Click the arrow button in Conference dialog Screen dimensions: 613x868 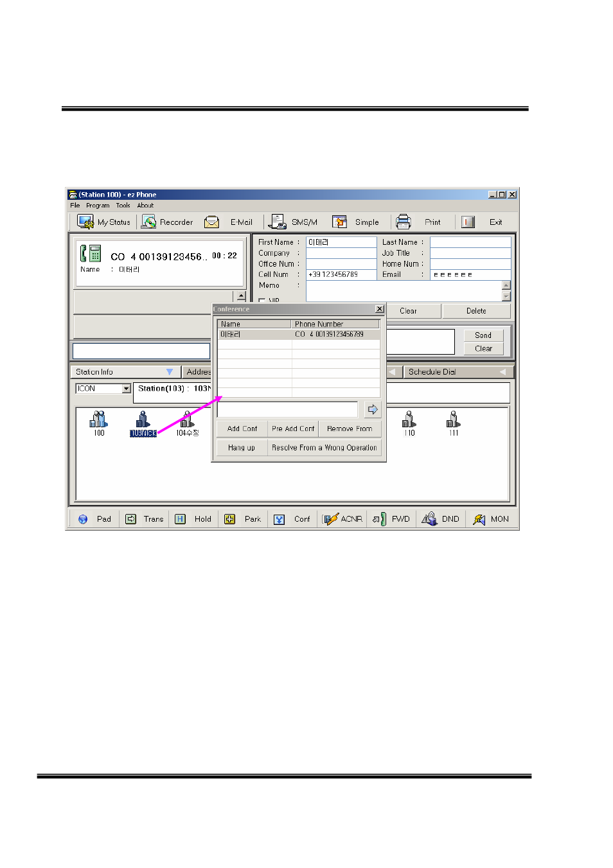pyautogui.click(x=372, y=409)
